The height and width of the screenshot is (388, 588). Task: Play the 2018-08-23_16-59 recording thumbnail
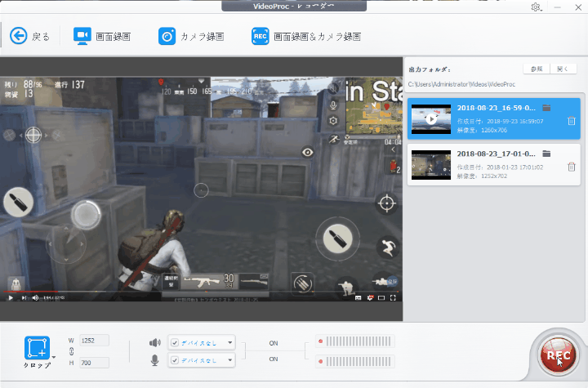[x=430, y=119]
